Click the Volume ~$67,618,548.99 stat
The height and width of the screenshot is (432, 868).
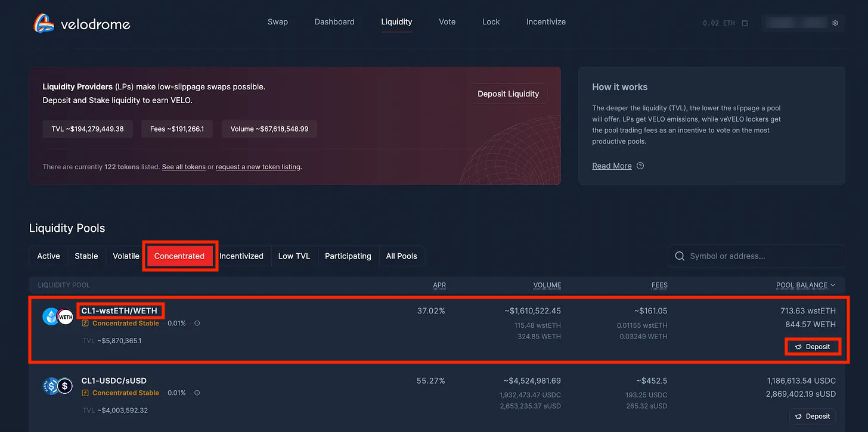click(269, 129)
